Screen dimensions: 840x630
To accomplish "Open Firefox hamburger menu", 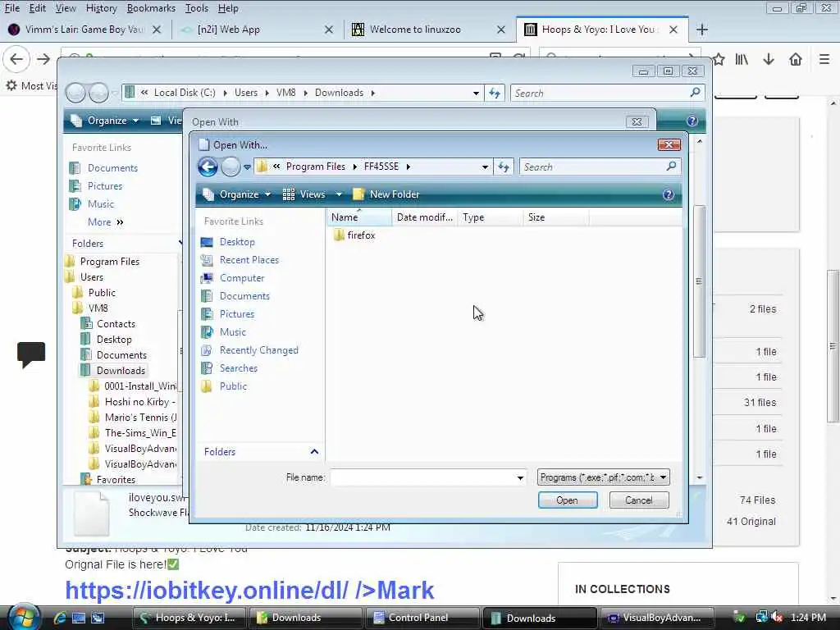I will [x=824, y=59].
